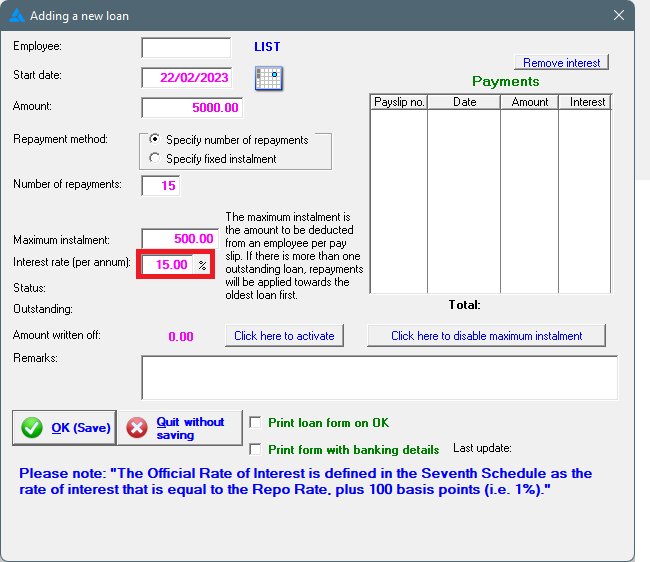Edit the Amount field 5000.00

(192, 108)
